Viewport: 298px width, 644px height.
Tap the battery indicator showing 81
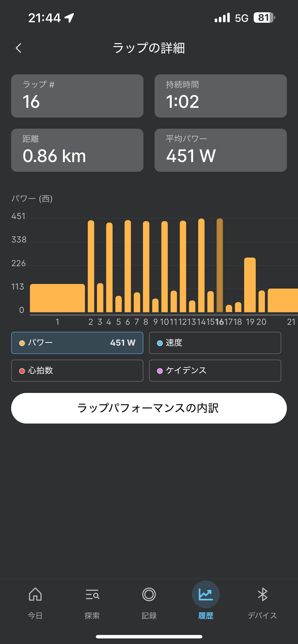[x=264, y=18]
